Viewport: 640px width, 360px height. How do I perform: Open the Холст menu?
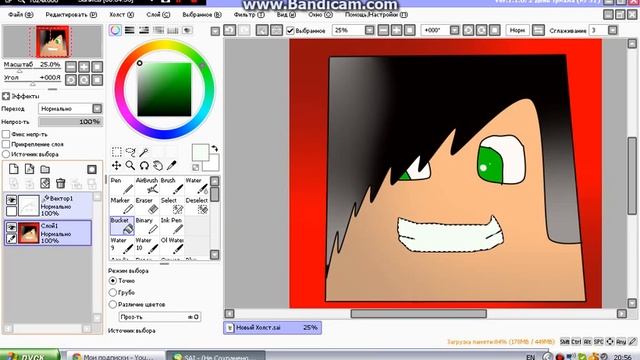click(x=122, y=15)
